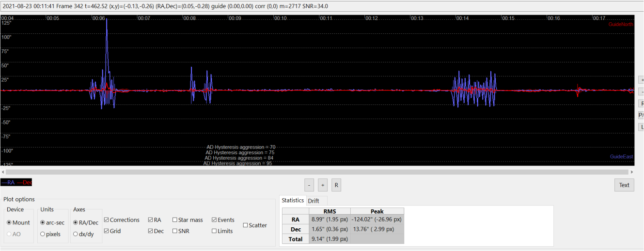Click event label 'AD Hysteresis aggression = 95'
The height and width of the screenshot is (251, 644).
click(237, 163)
